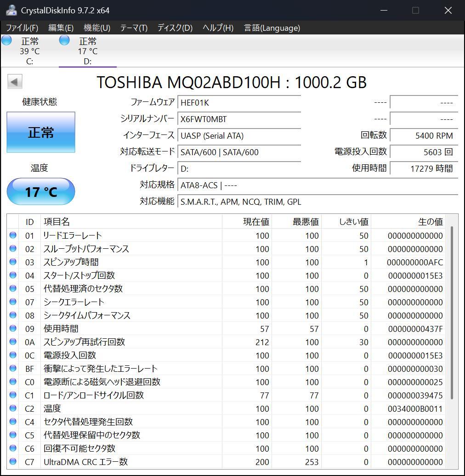465x476 pixels.
Task: Click the raw value 000000000AFC
Action: 415,262
